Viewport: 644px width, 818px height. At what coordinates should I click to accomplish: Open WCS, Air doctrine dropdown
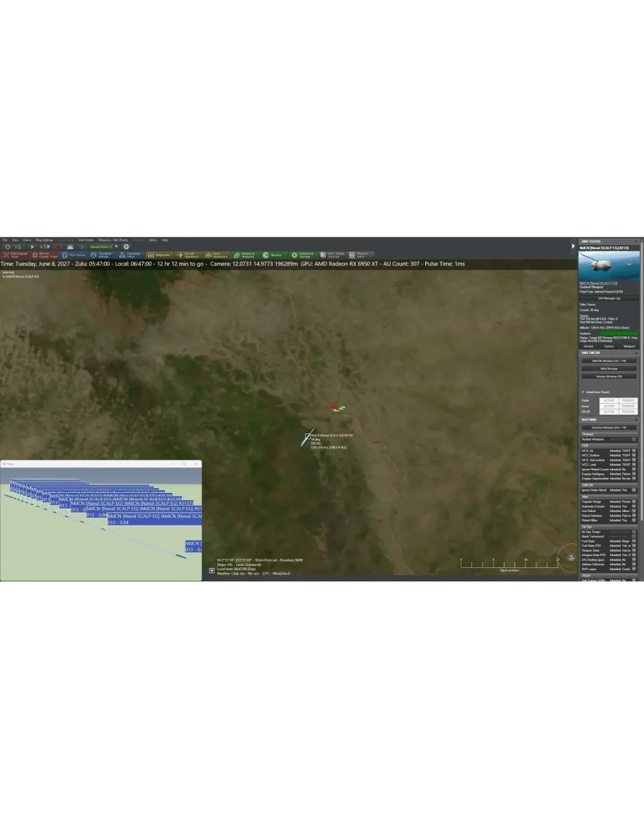tap(634, 450)
